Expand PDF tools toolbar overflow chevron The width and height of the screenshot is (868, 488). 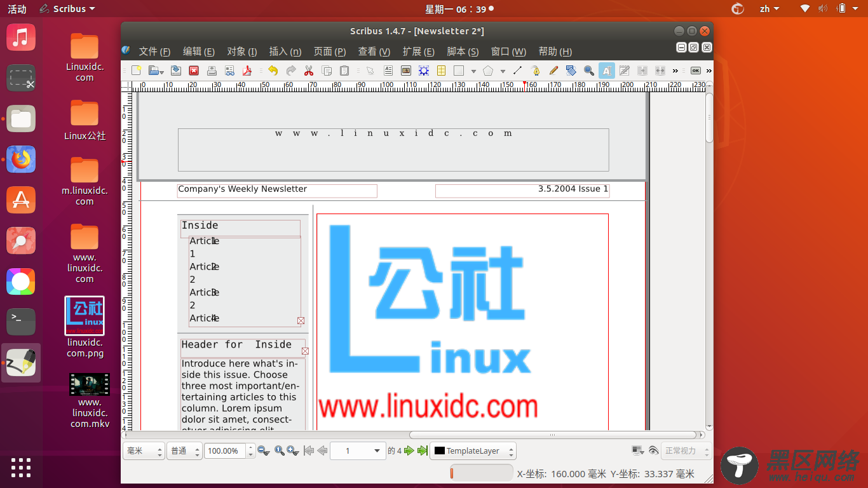tap(709, 71)
